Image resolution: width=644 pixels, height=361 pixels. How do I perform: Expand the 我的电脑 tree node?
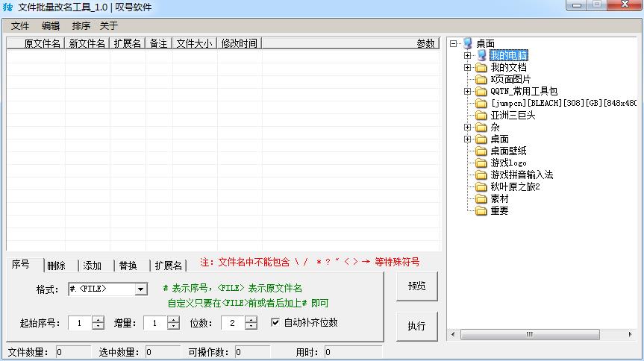(468, 55)
